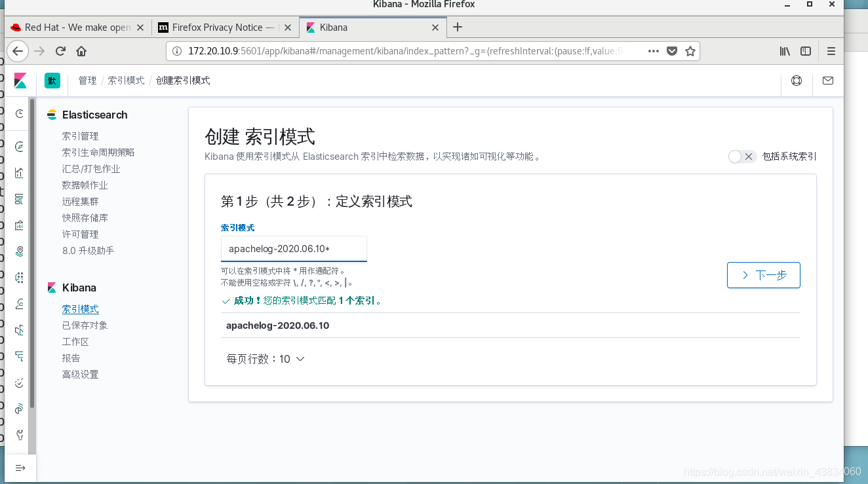Viewport: 868px width, 484px height.
Task: Toggle include system indices switch
Action: [x=742, y=157]
